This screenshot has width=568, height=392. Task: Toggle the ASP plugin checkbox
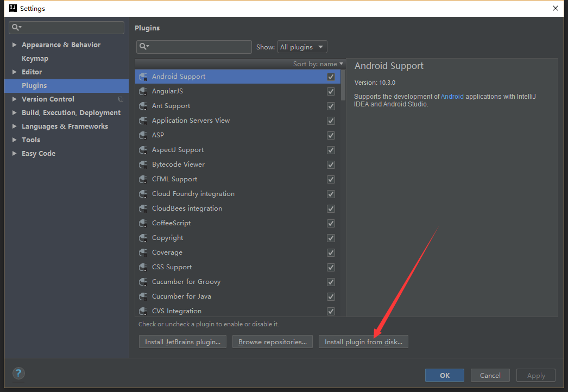point(331,136)
